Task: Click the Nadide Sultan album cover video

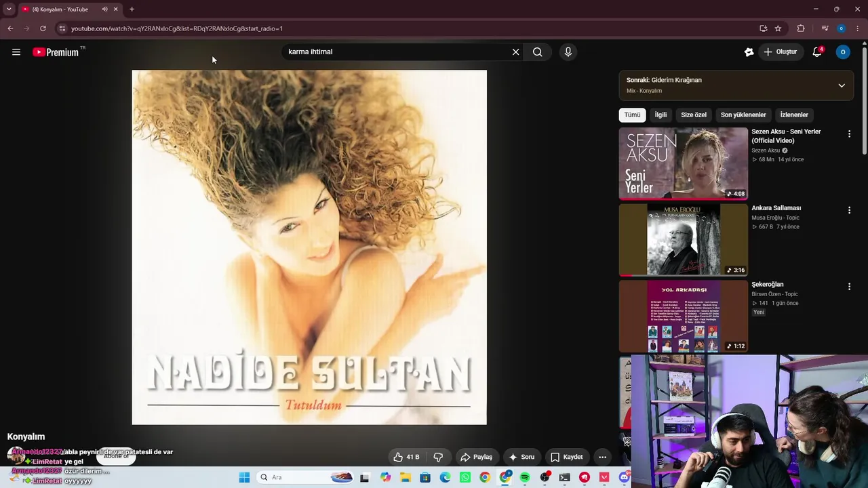Action: point(309,247)
